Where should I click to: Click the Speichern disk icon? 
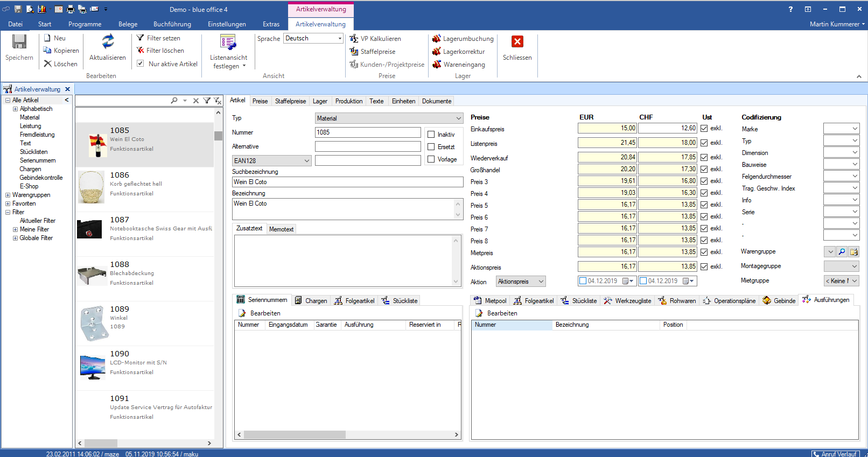tap(19, 42)
